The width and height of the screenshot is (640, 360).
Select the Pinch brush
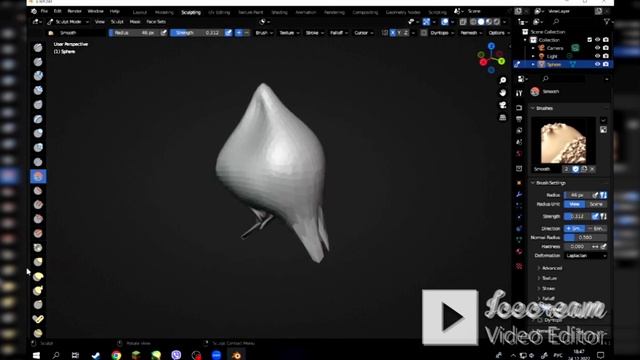(x=38, y=247)
